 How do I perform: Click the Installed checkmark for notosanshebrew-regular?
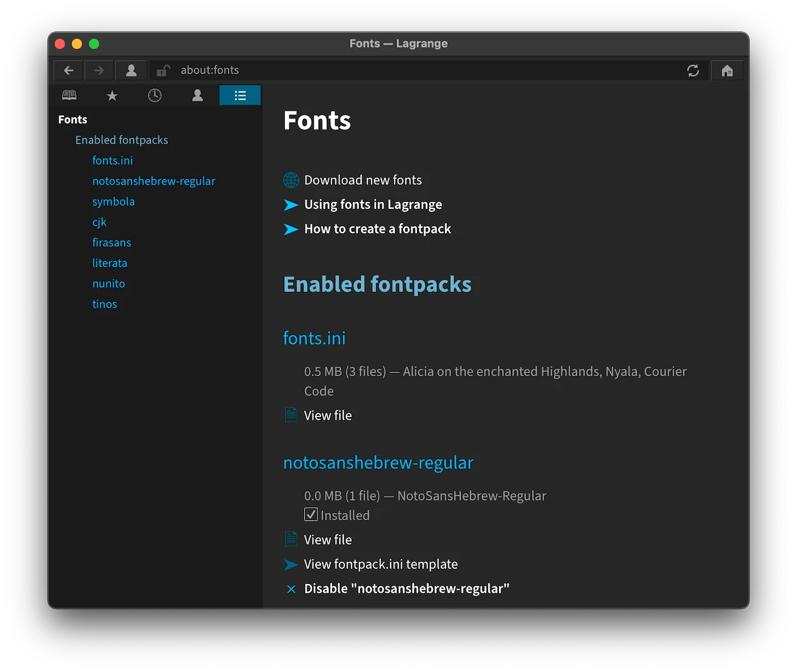tap(311, 514)
